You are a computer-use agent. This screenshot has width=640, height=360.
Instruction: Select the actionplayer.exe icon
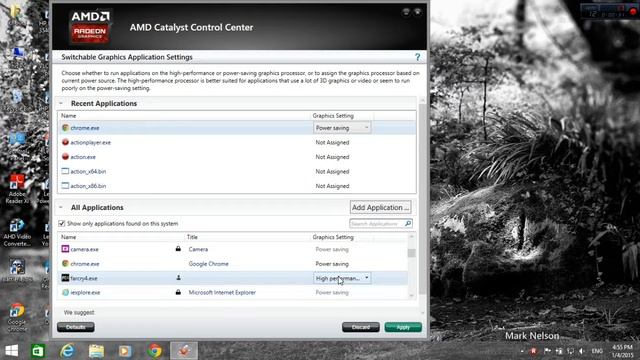click(x=65, y=142)
